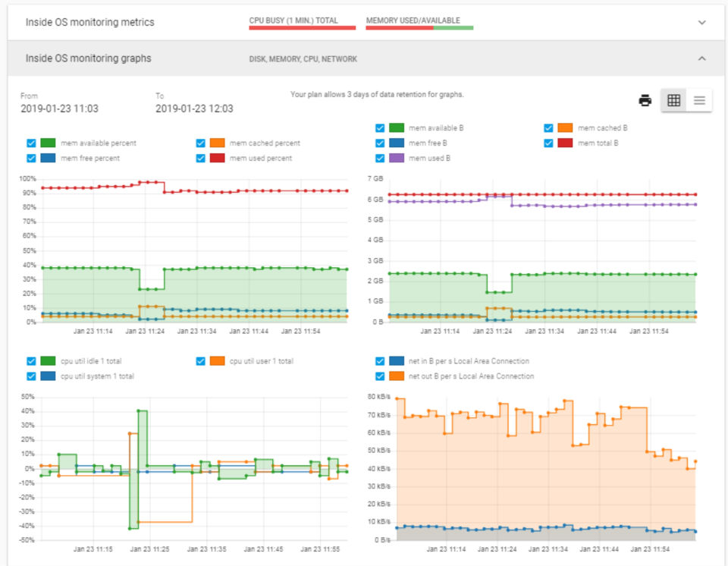
Task: Toggle mem cached B checkbox
Action: [548, 127]
